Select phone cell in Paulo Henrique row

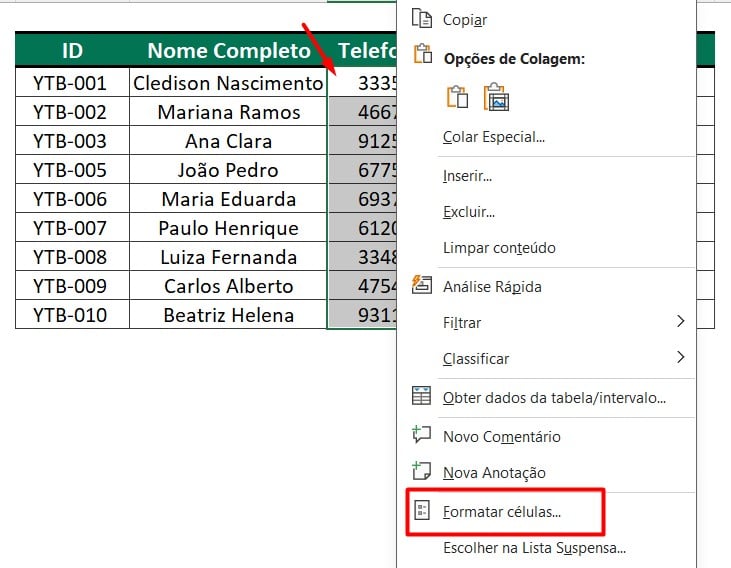tap(362, 227)
